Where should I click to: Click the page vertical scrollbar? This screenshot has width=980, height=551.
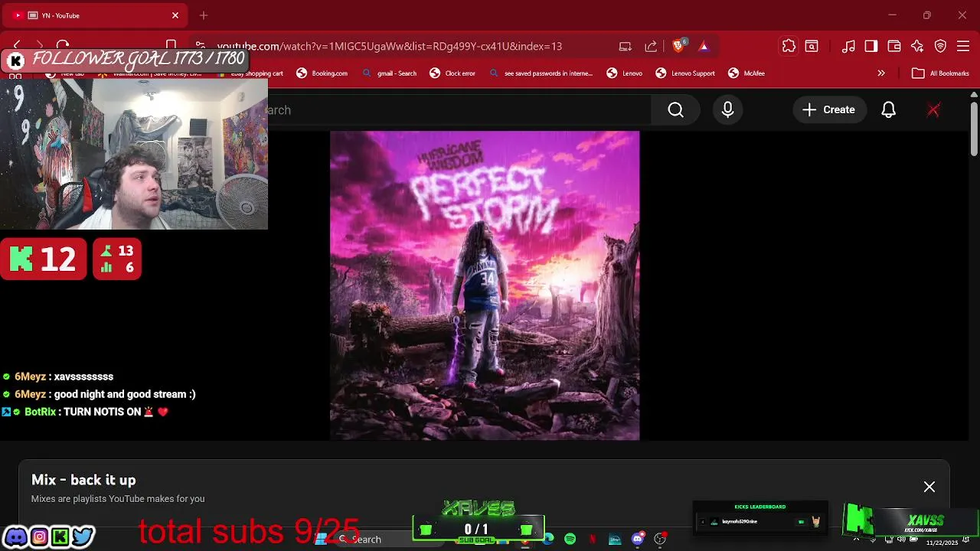(974, 130)
